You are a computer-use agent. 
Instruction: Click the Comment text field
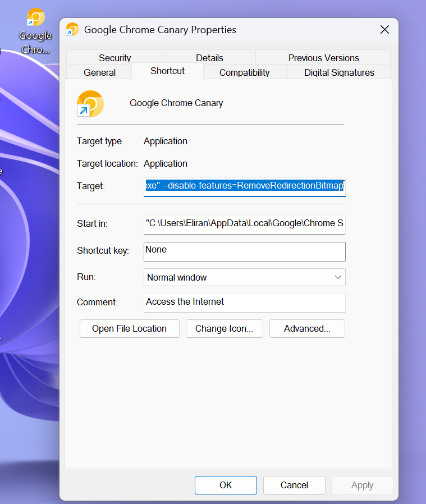pyautogui.click(x=244, y=302)
